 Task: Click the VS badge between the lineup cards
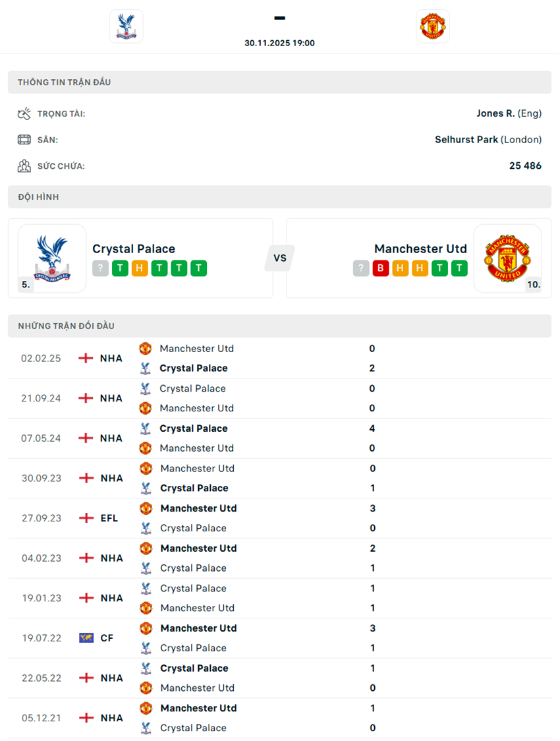pyautogui.click(x=279, y=258)
